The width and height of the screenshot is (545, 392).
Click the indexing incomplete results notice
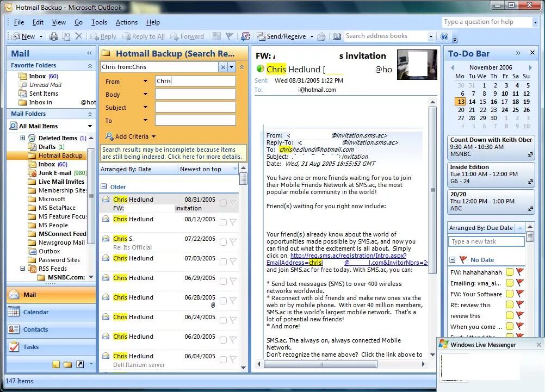[x=173, y=153]
